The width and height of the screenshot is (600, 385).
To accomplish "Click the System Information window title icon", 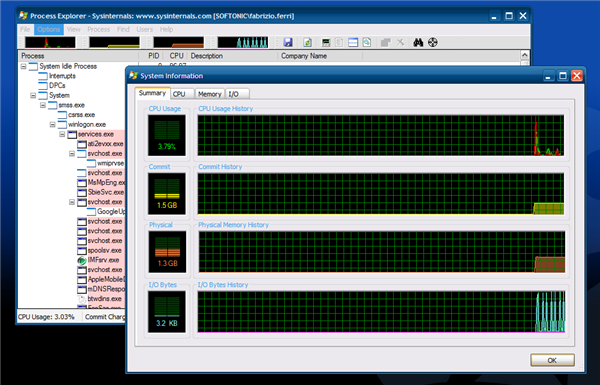I will [133, 75].
